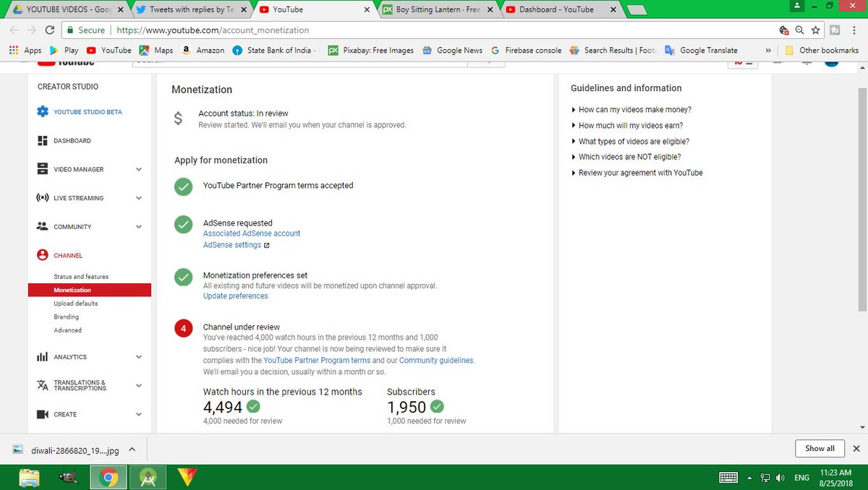
Task: Expand 'How can my videos make money?'
Action: point(631,110)
